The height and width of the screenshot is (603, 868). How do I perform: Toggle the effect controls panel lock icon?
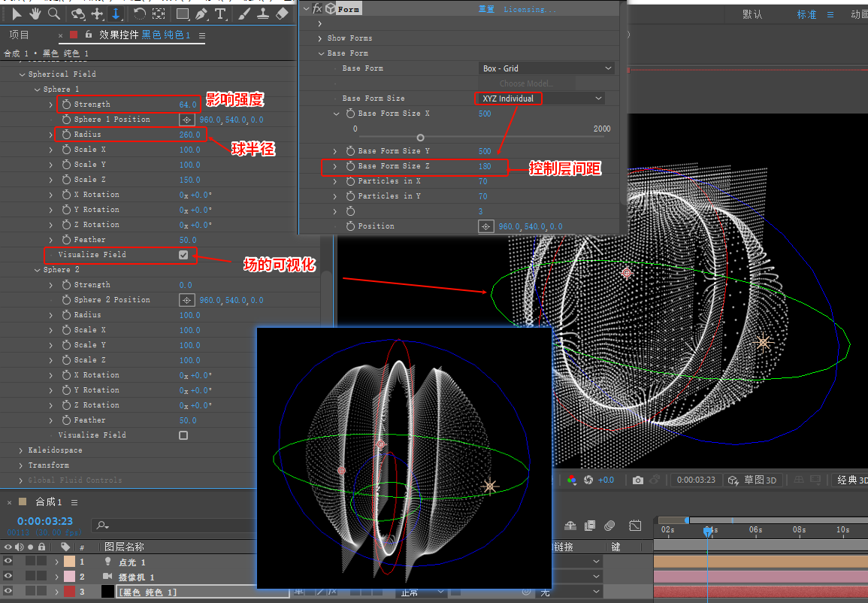tap(89, 35)
